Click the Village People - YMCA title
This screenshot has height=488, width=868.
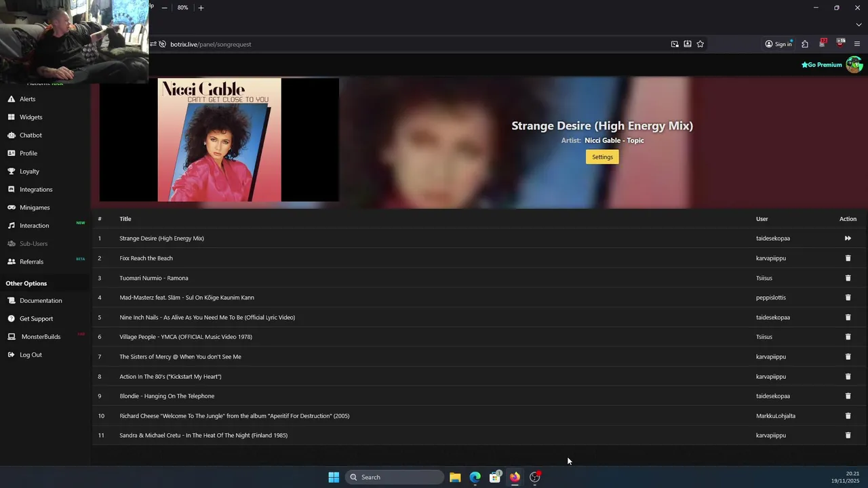pos(186,337)
